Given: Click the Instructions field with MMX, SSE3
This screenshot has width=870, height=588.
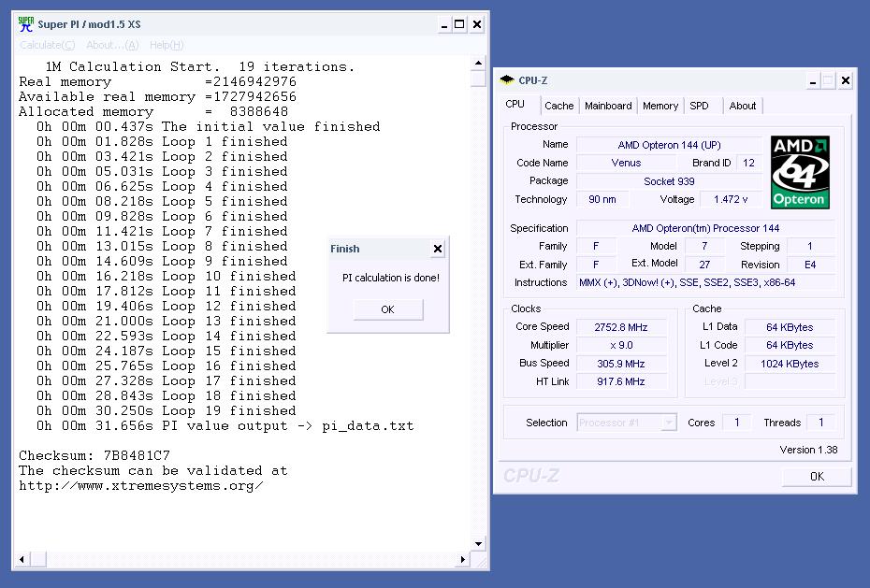Looking at the screenshot, I should [705, 282].
